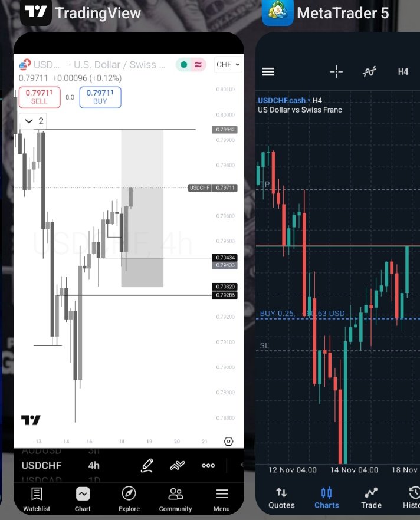This screenshot has height=520, width=420.
Task: Open the MetaTrader 5 app icon in recents
Action: coord(278,12)
